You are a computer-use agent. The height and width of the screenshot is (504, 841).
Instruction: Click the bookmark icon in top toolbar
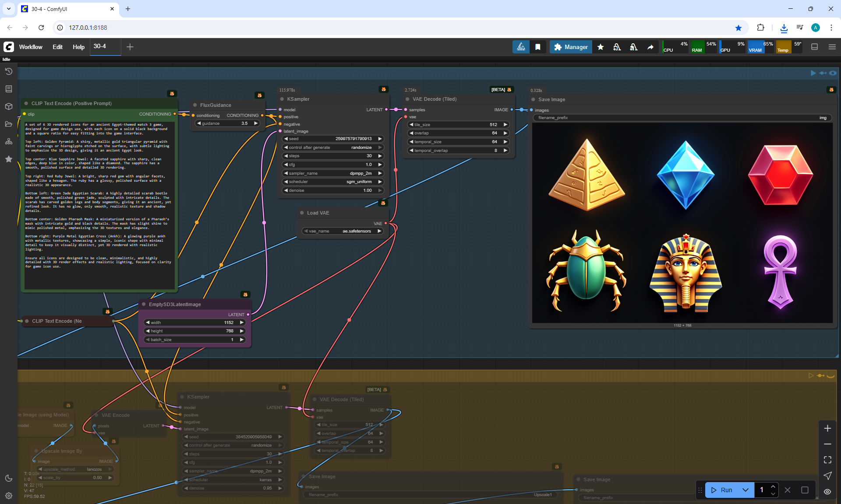point(537,47)
